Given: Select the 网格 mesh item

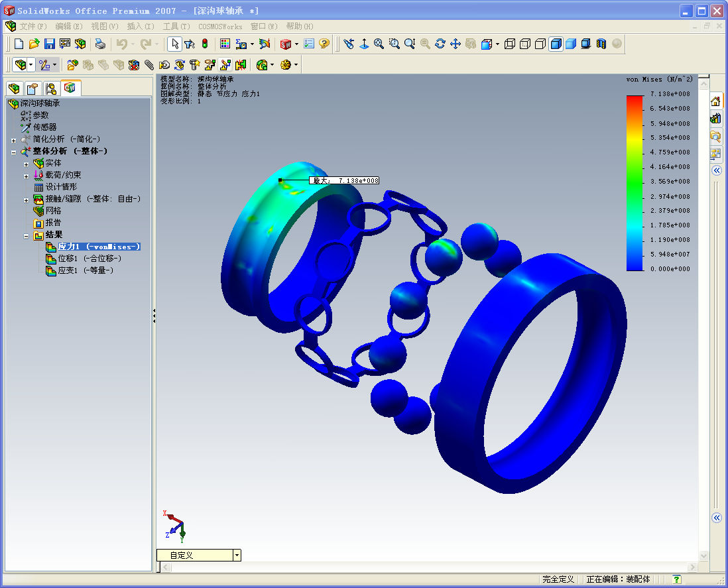Looking at the screenshot, I should (53, 211).
